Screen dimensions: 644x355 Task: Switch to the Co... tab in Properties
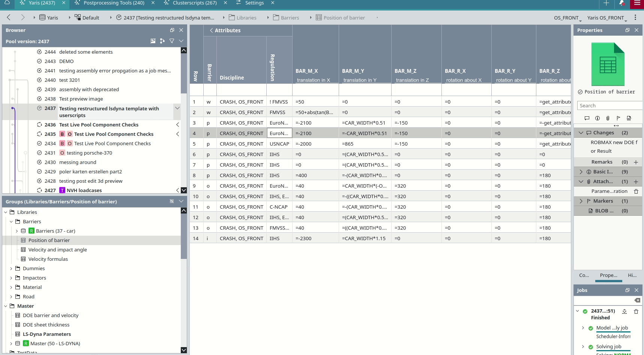(584, 275)
